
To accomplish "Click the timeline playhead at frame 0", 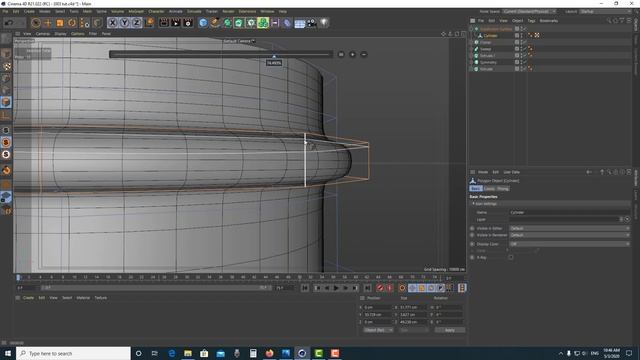I will (18, 278).
